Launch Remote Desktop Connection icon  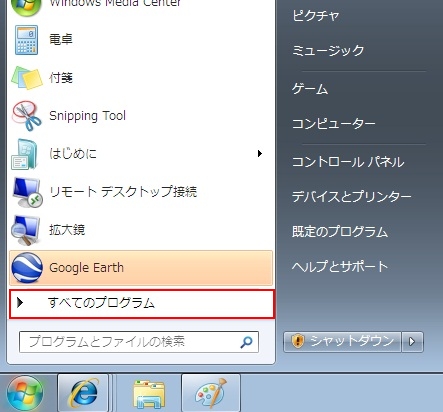27,192
